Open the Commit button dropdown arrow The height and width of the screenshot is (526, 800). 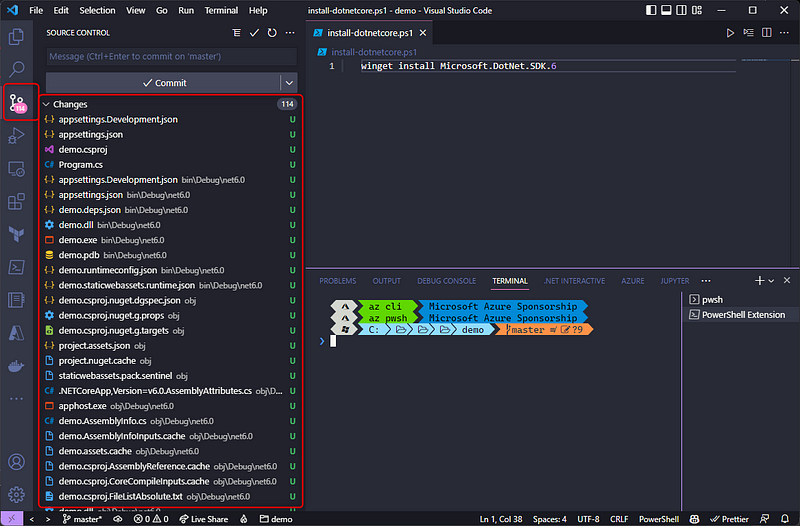(x=289, y=83)
